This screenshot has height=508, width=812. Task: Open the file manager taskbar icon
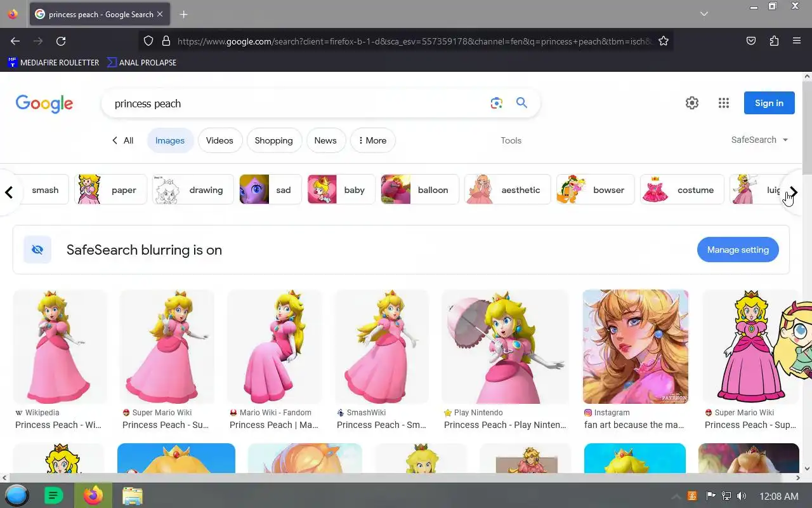tap(132, 495)
